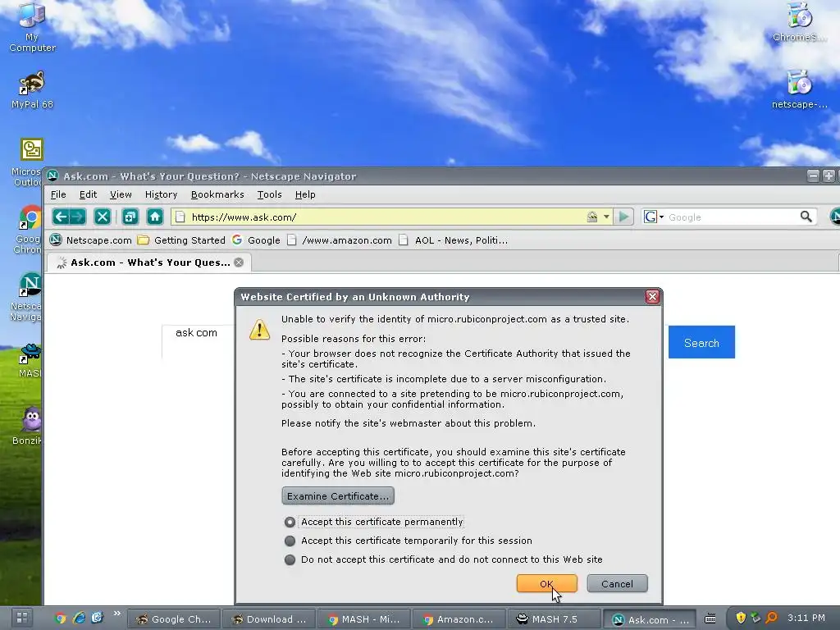Viewport: 840px width, 630px height.
Task: Click the Examine Certificate... button
Action: (338, 496)
